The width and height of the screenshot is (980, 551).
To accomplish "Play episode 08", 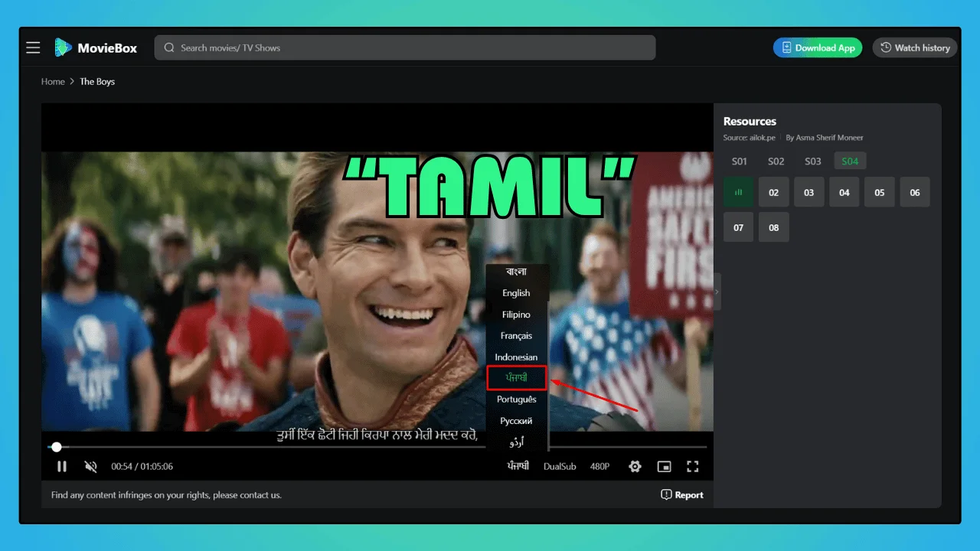I will (774, 227).
